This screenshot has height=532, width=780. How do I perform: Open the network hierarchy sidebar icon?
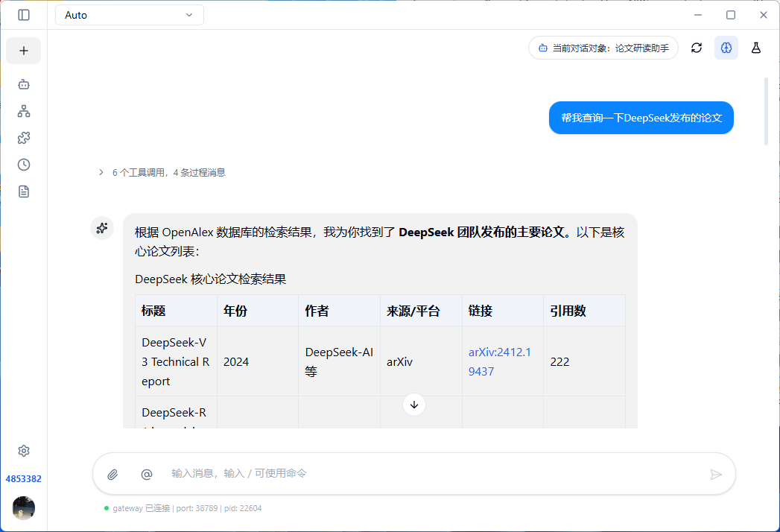pyautogui.click(x=24, y=111)
